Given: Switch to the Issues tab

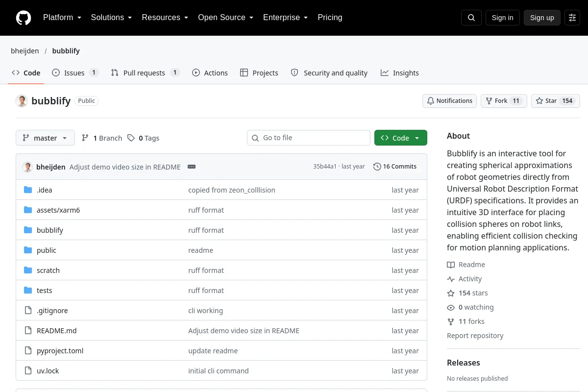Looking at the screenshot, I should (x=75, y=73).
